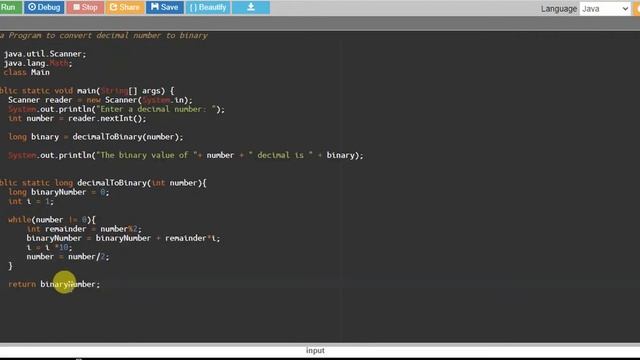Select the input tab at bottom
The width and height of the screenshot is (640, 360).
click(315, 351)
